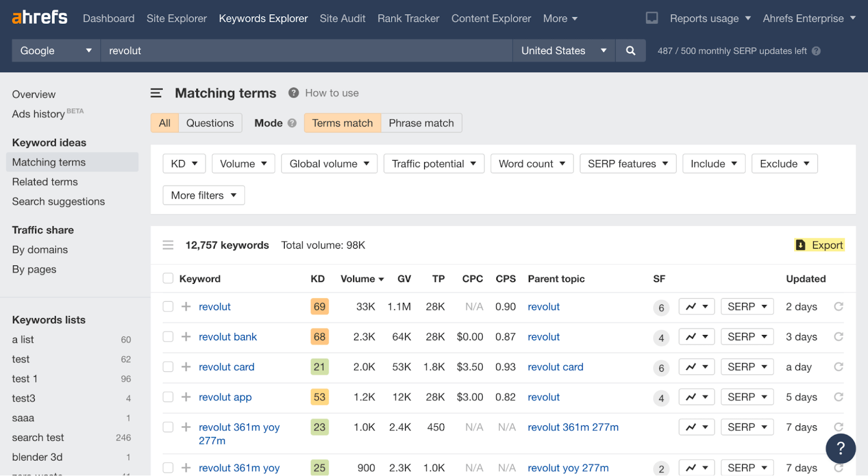Tick the checkbox for revolut card
Image resolution: width=868 pixels, height=476 pixels.
point(168,367)
